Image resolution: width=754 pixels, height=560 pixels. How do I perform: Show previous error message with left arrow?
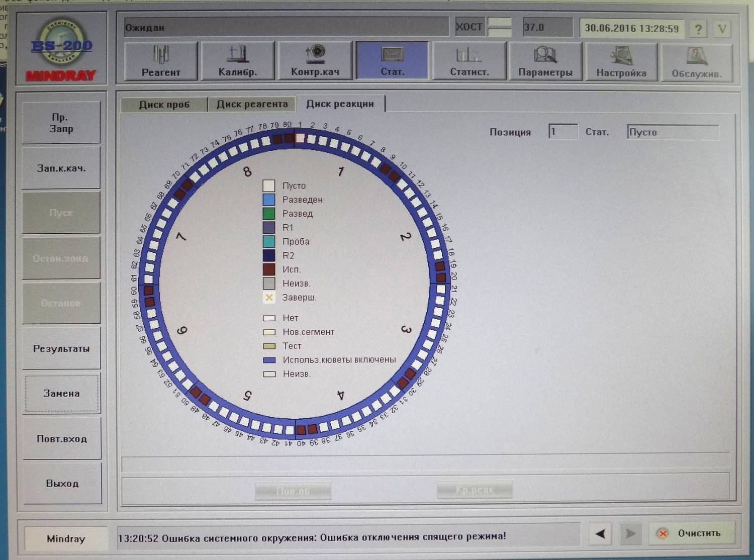(600, 533)
